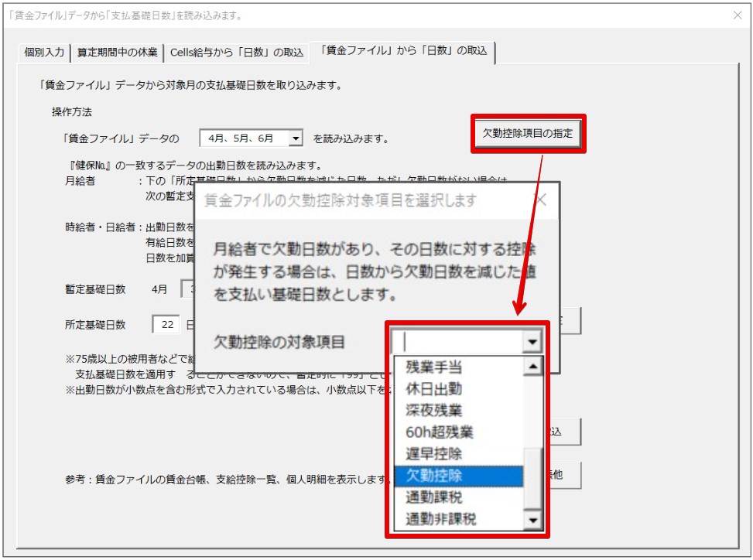Click the dropdown list scrollbar thumb

point(532,479)
